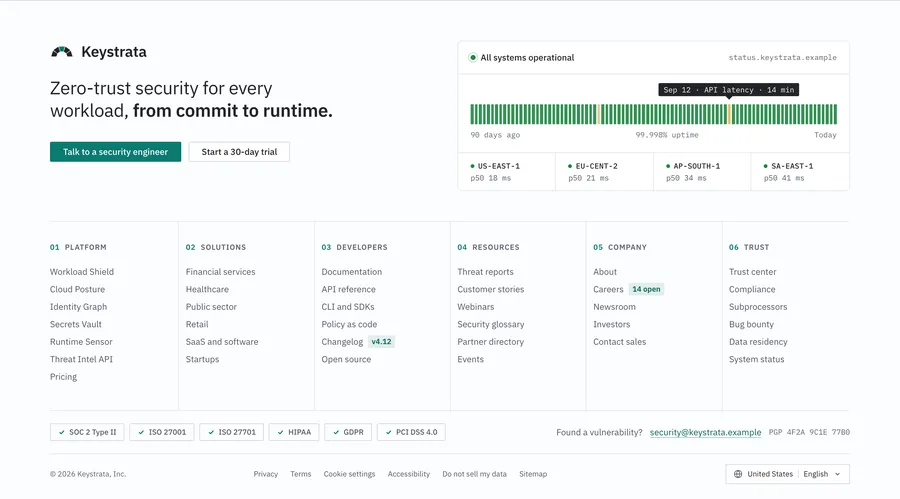Open SaaS and software link

222,342
